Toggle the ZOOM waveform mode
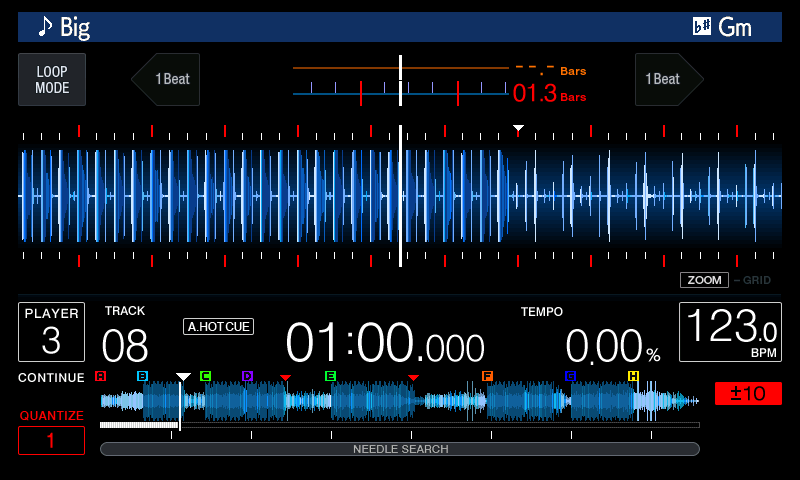 tap(704, 280)
